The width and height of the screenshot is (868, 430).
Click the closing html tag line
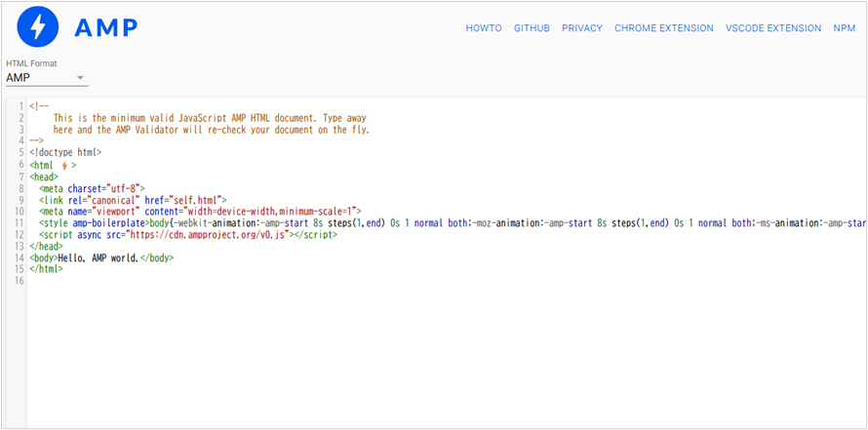point(47,269)
